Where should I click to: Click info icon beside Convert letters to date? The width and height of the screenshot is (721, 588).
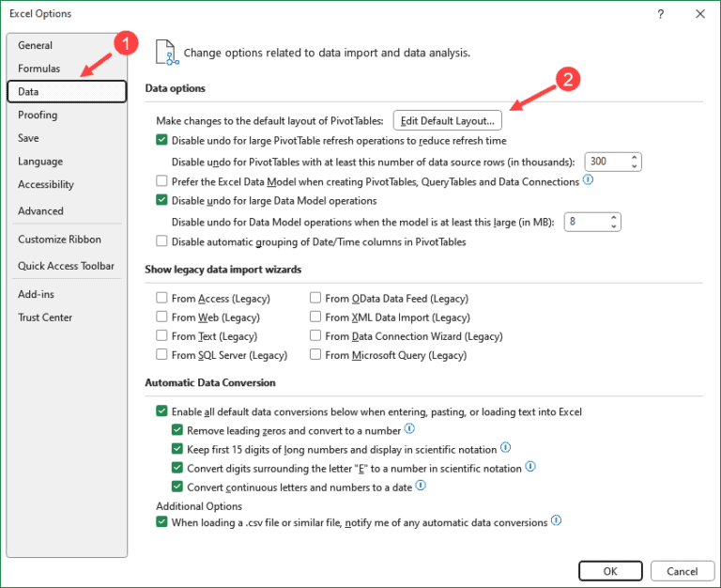point(421,486)
